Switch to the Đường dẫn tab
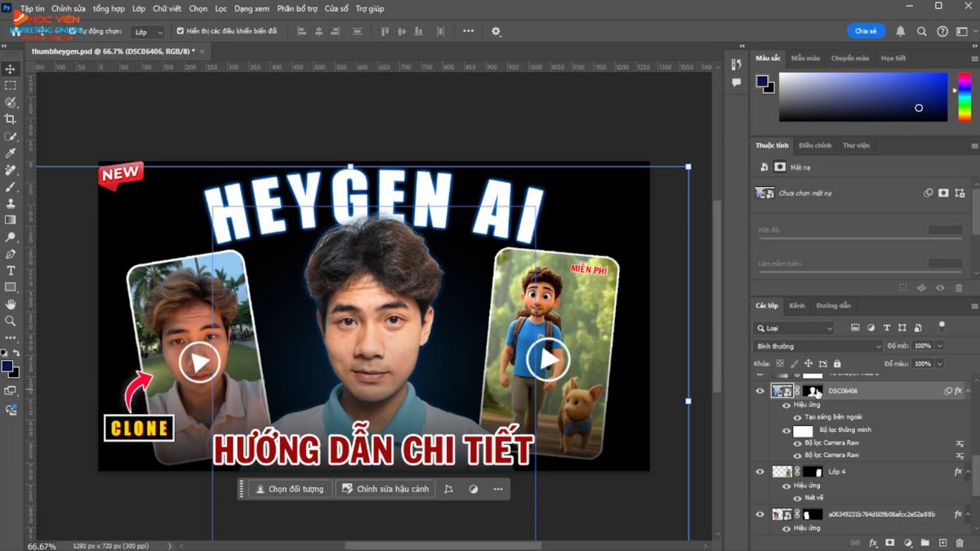Viewport: 980px width, 551px height. [833, 305]
